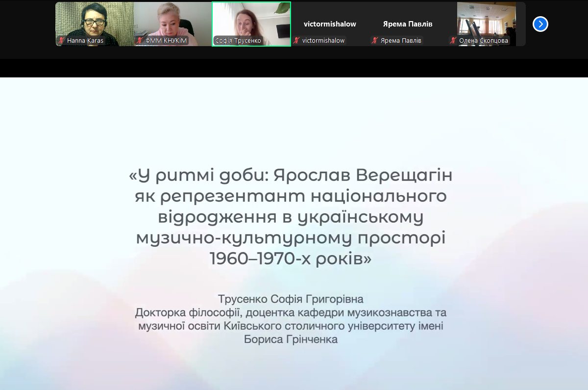Viewport: 588px width, 390px height.
Task: Click muted mic icon beside ФММ КНУКіМ
Action: pos(140,41)
